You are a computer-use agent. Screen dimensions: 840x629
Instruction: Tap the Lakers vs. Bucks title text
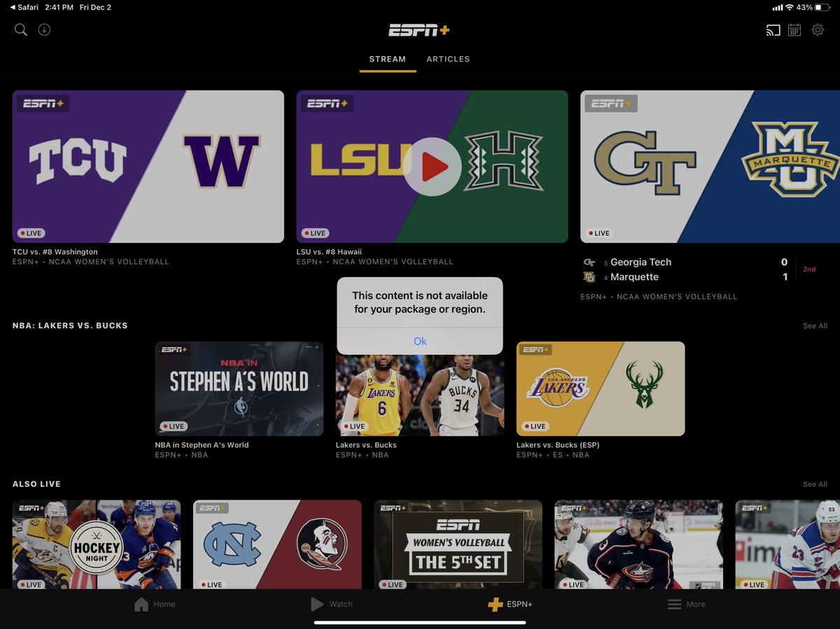(366, 445)
